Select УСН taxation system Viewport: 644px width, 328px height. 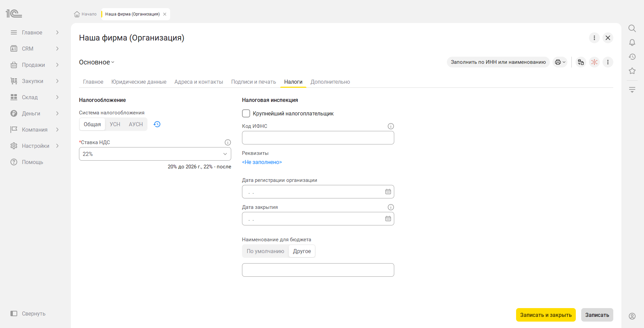[115, 124]
